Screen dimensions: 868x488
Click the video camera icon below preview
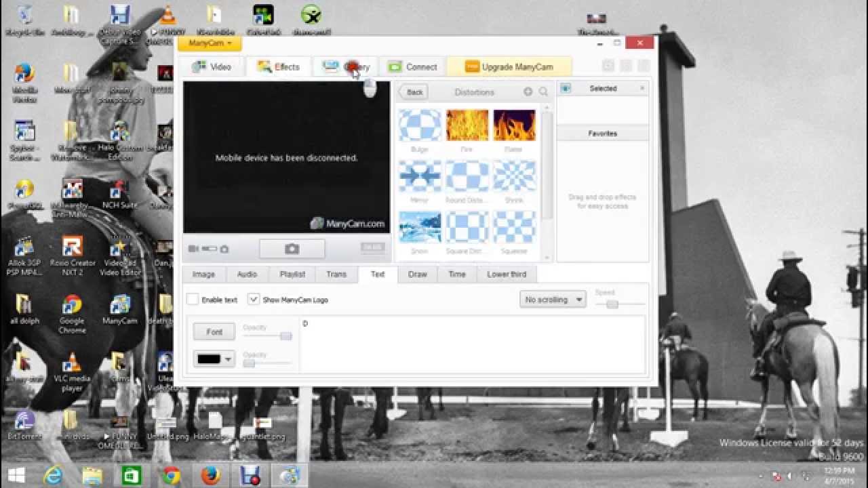(x=193, y=249)
